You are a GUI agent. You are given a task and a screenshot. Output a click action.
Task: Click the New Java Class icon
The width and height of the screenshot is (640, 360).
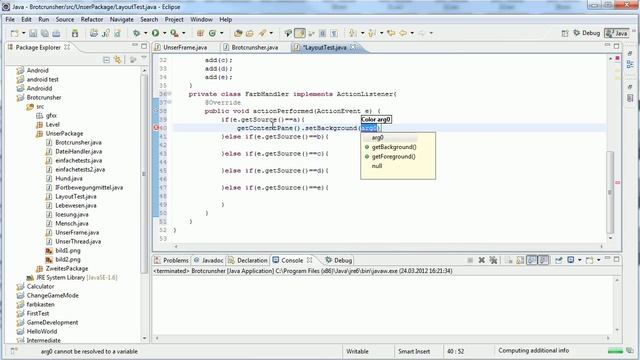(x=212, y=33)
